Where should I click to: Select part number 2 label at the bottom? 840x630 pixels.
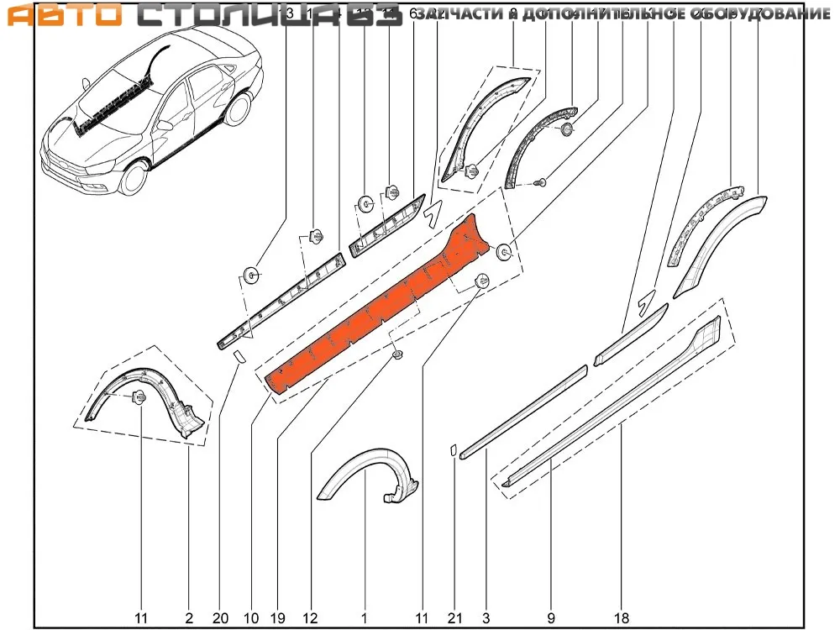coord(189,618)
